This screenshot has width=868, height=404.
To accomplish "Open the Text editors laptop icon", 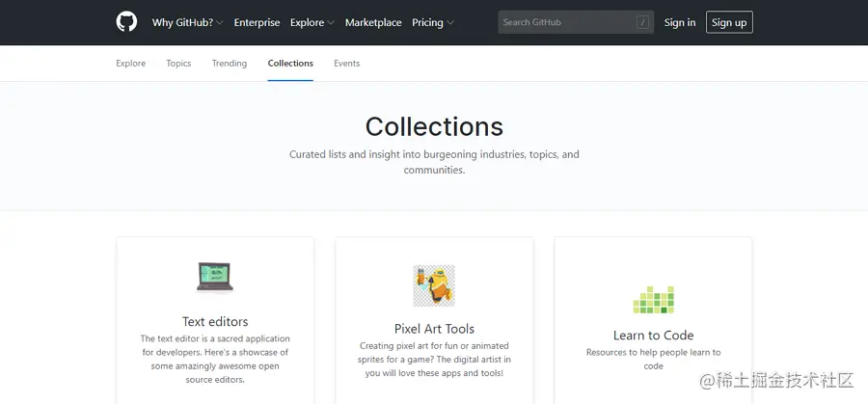I will point(215,278).
